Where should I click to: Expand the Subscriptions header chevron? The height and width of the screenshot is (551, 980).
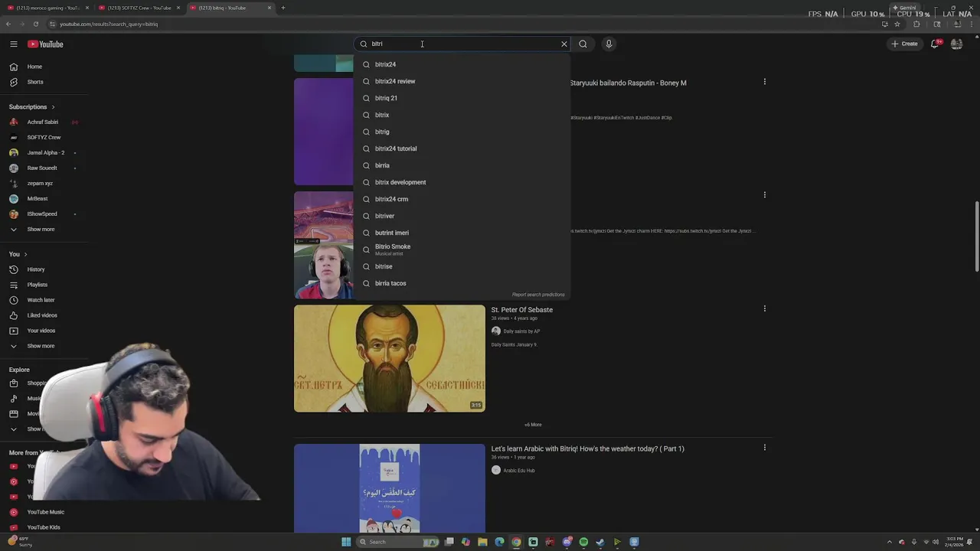pos(53,107)
